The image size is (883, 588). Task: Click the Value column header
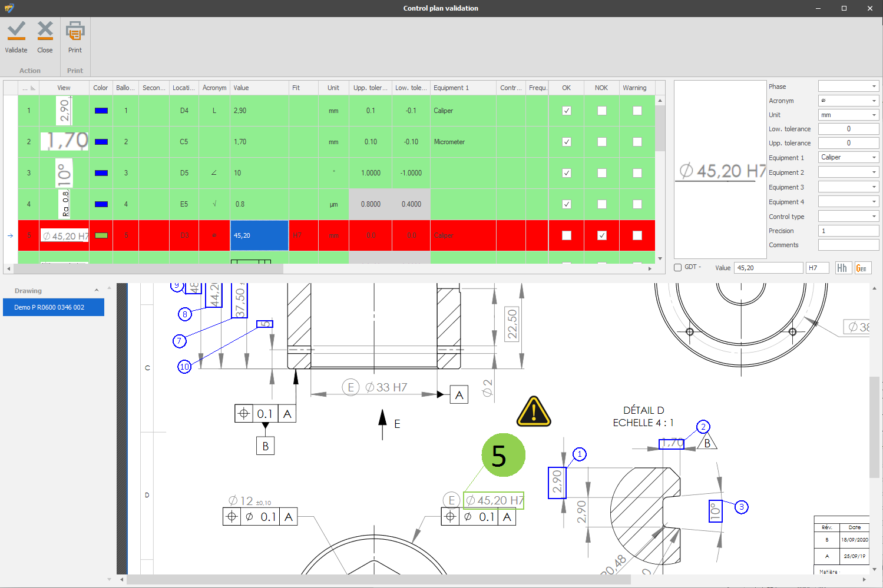pos(259,88)
